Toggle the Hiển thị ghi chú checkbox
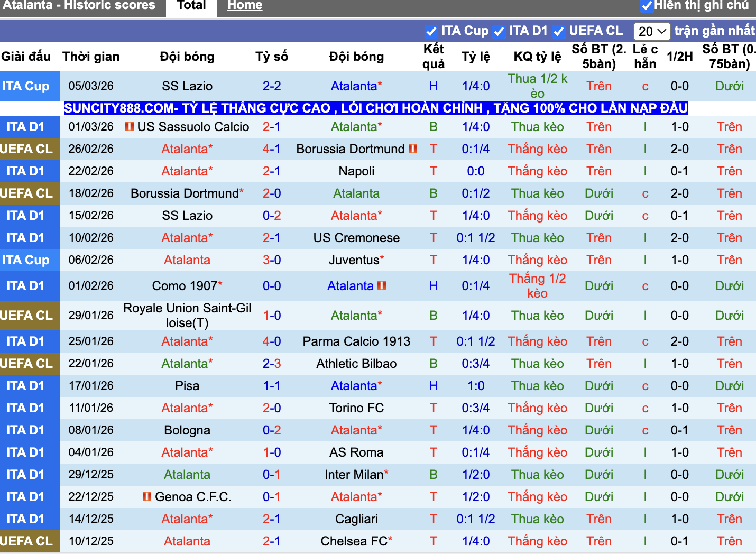756x555 pixels. [647, 6]
